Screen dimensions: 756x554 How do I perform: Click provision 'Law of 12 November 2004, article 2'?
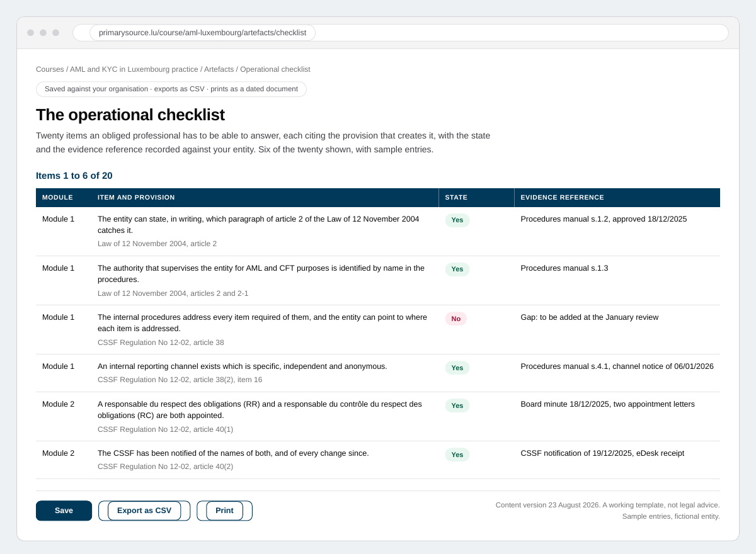pyautogui.click(x=157, y=244)
